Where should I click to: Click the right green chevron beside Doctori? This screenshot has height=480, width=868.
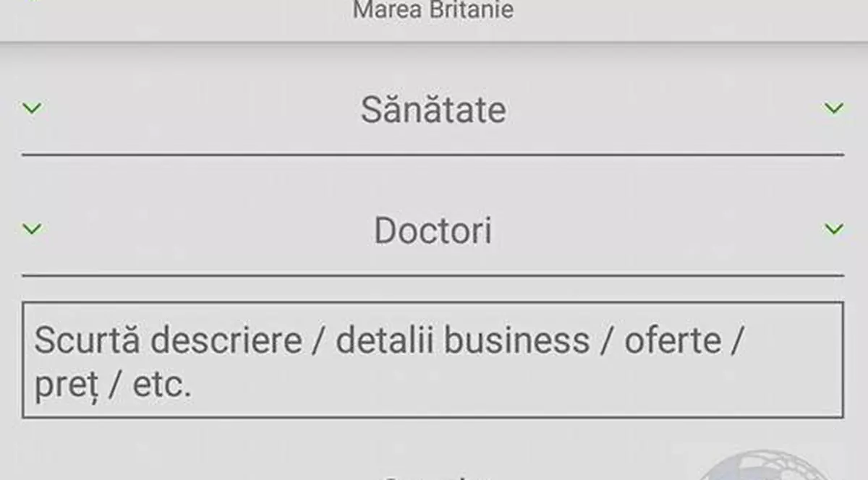coord(833,230)
